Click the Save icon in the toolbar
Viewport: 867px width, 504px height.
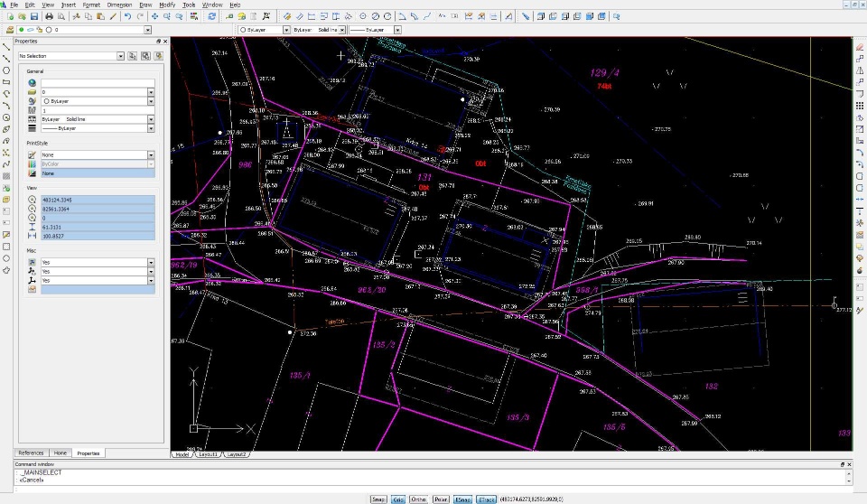33,16
